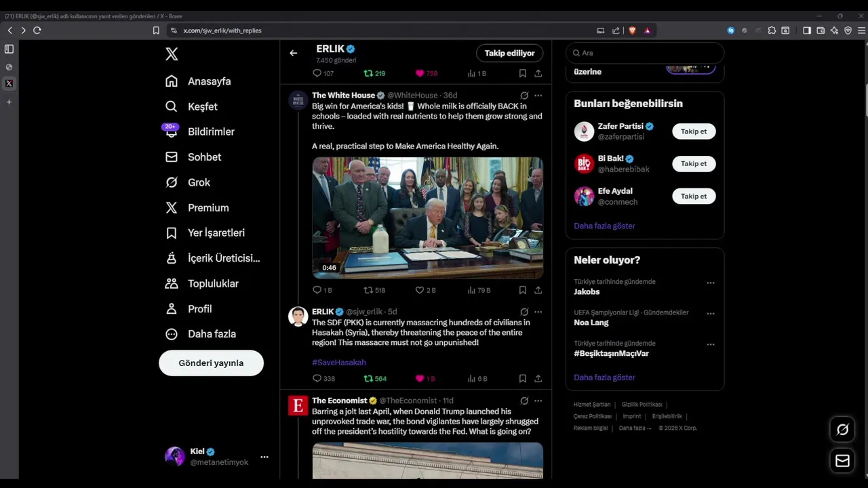The height and width of the screenshot is (488, 868).
Task: Expand Daha fazla menu
Action: pyautogui.click(x=201, y=333)
